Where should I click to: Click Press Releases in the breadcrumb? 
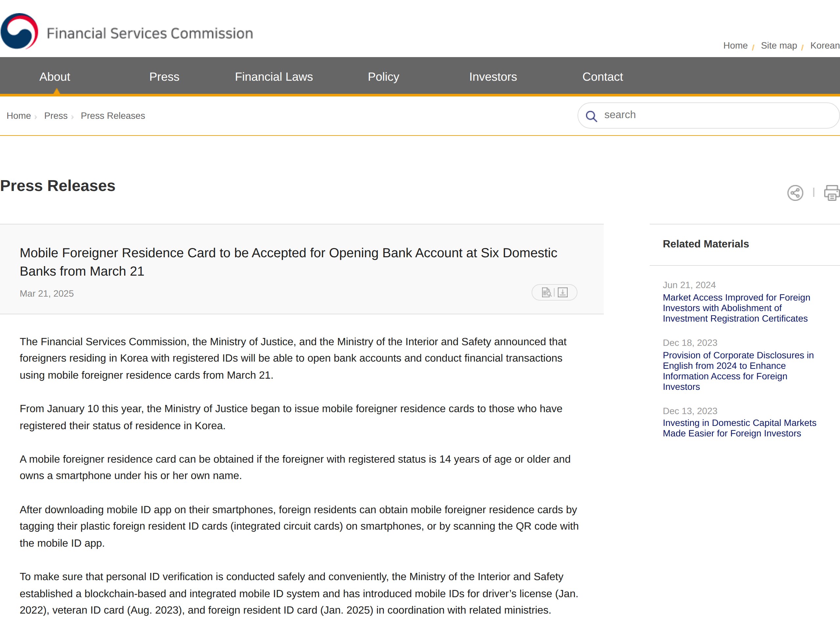tap(113, 116)
